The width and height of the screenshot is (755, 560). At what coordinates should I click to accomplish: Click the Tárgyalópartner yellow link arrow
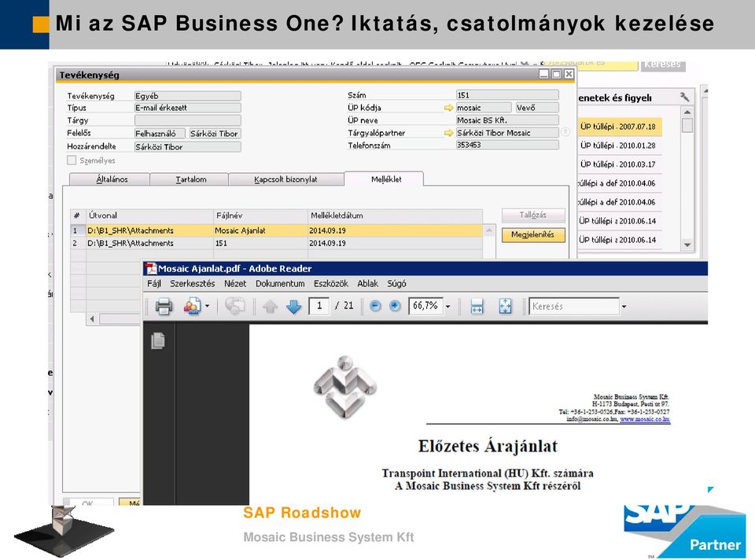pos(449,133)
